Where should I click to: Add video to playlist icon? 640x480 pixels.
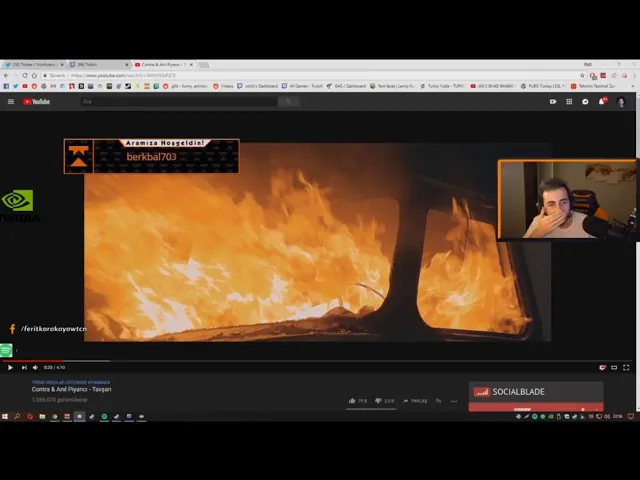pos(438,401)
